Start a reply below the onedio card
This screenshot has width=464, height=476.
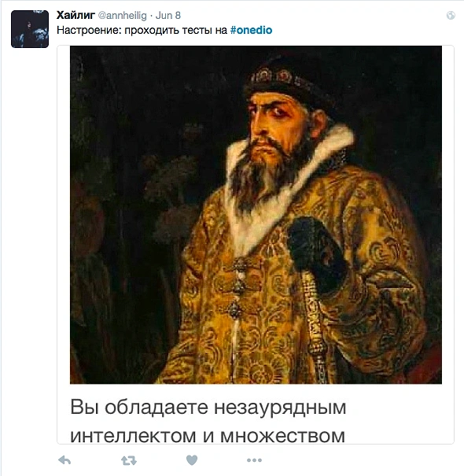(x=64, y=460)
